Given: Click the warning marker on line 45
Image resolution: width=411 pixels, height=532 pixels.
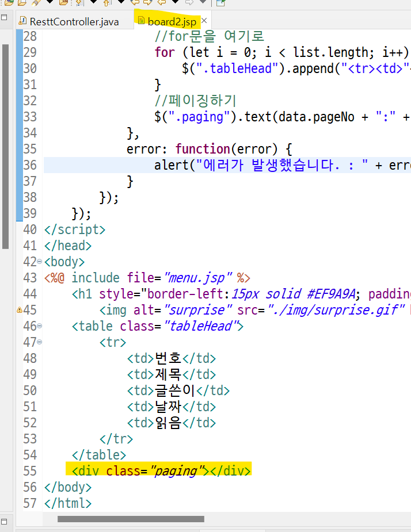Looking at the screenshot, I should pos(20,310).
